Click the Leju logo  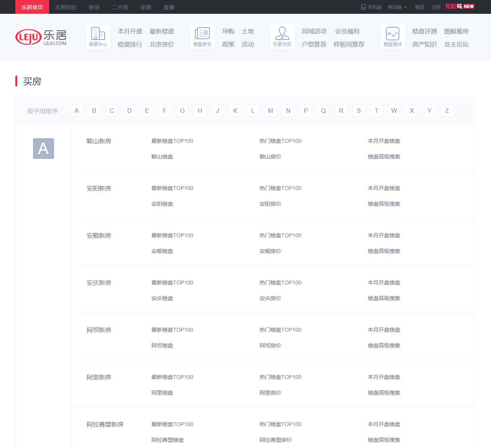click(x=41, y=37)
